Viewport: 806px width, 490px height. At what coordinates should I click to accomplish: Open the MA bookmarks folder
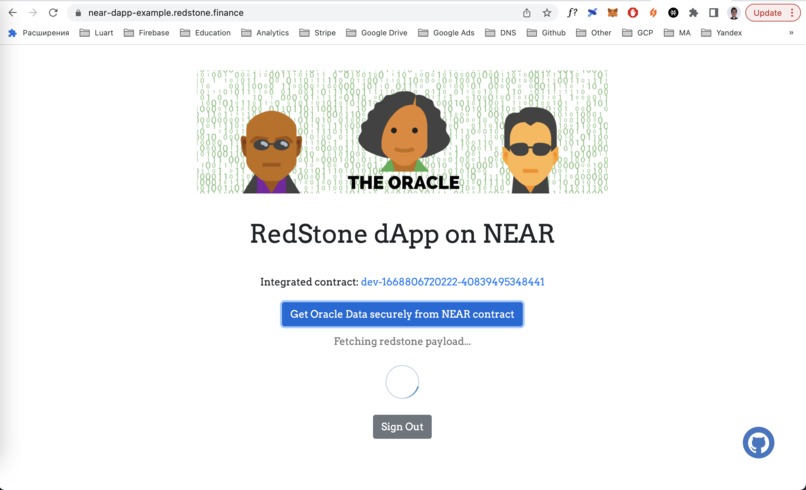click(x=677, y=32)
